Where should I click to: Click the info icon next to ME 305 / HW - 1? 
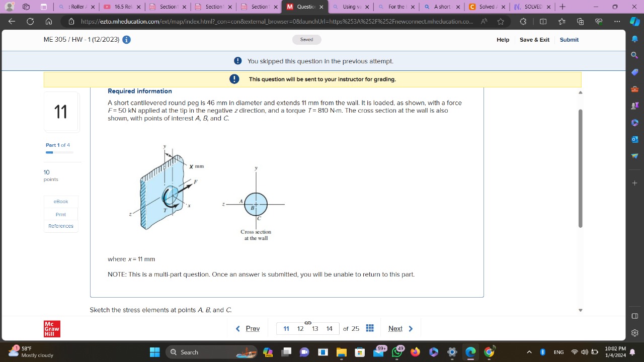[x=126, y=39]
